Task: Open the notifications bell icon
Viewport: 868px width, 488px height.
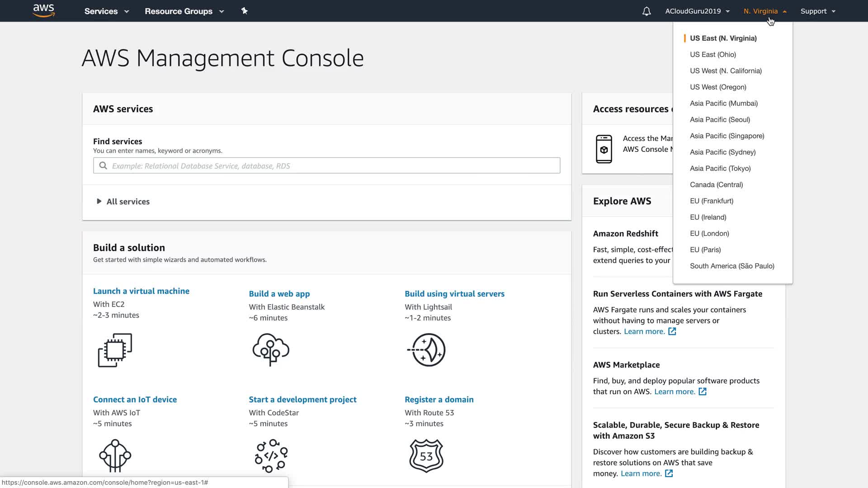Action: pyautogui.click(x=646, y=11)
